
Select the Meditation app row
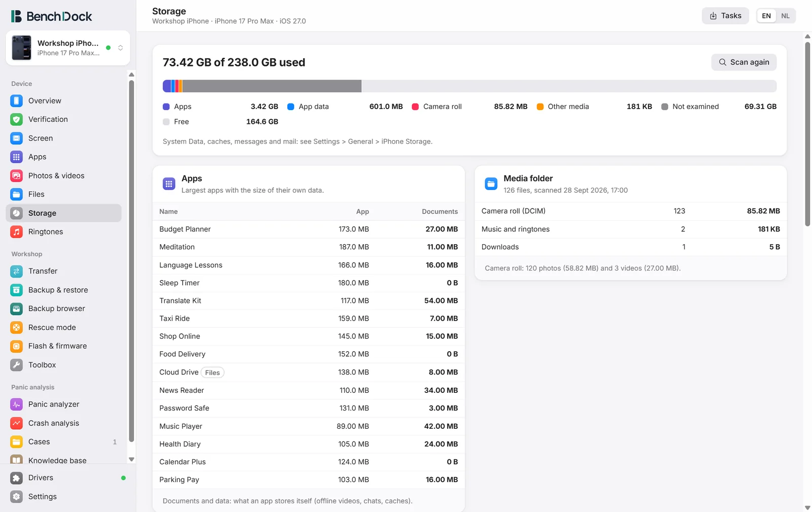point(309,247)
